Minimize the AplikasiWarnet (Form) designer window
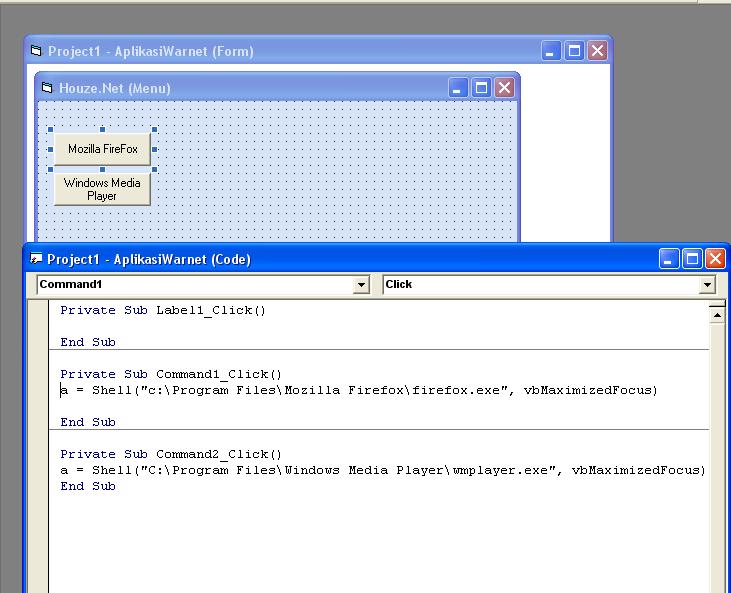The height and width of the screenshot is (593, 731). [550, 51]
